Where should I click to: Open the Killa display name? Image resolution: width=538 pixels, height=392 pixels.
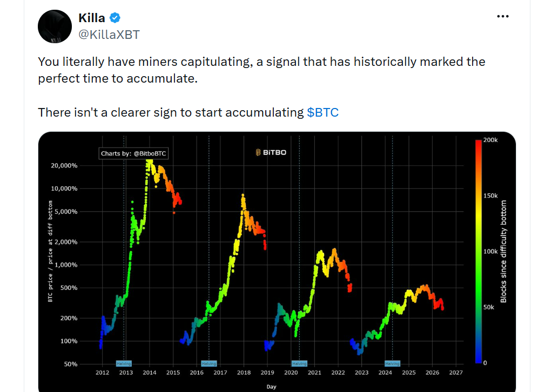(92, 18)
